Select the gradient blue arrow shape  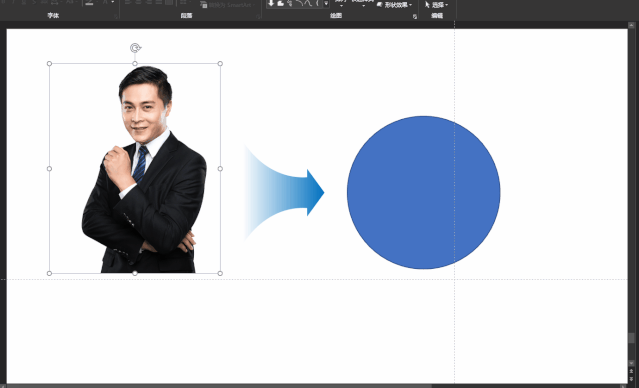click(284, 192)
